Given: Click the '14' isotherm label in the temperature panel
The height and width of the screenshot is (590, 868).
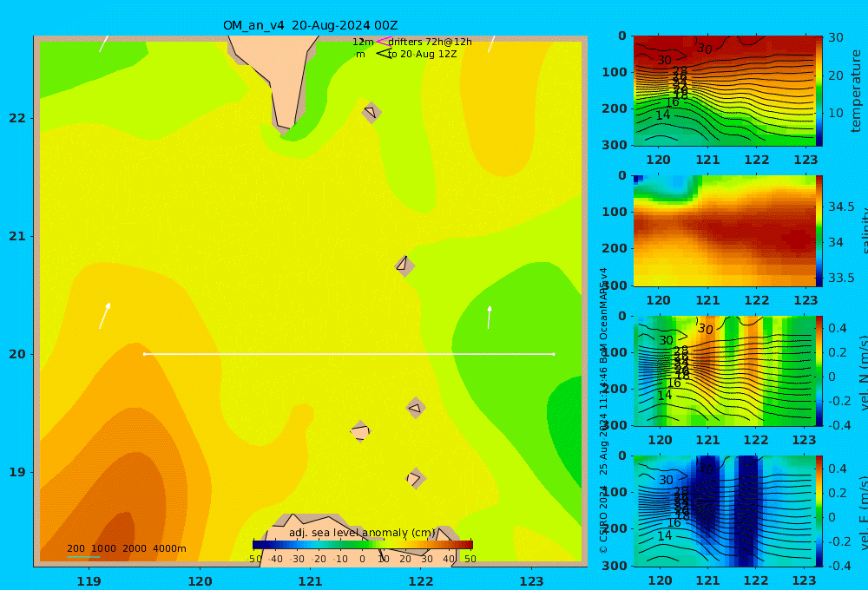Looking at the screenshot, I should pyautogui.click(x=662, y=115).
